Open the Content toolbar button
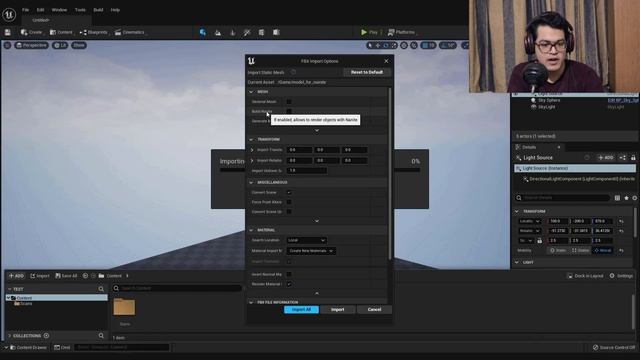640x360 pixels. pyautogui.click(x=61, y=32)
